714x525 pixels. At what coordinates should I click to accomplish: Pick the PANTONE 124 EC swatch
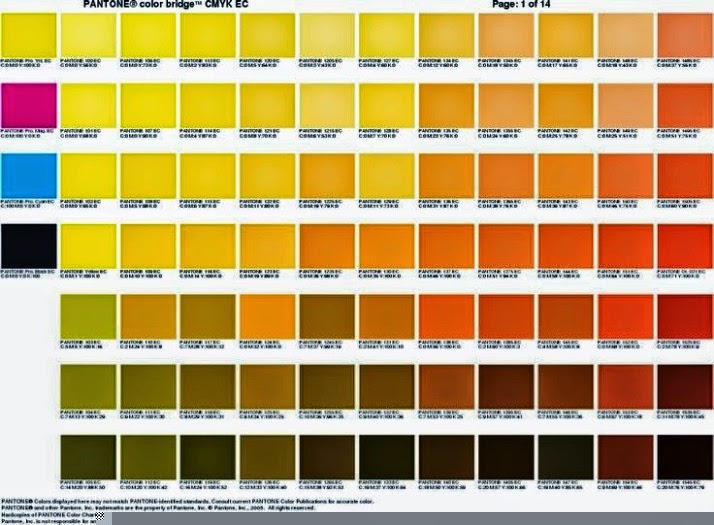point(267,316)
